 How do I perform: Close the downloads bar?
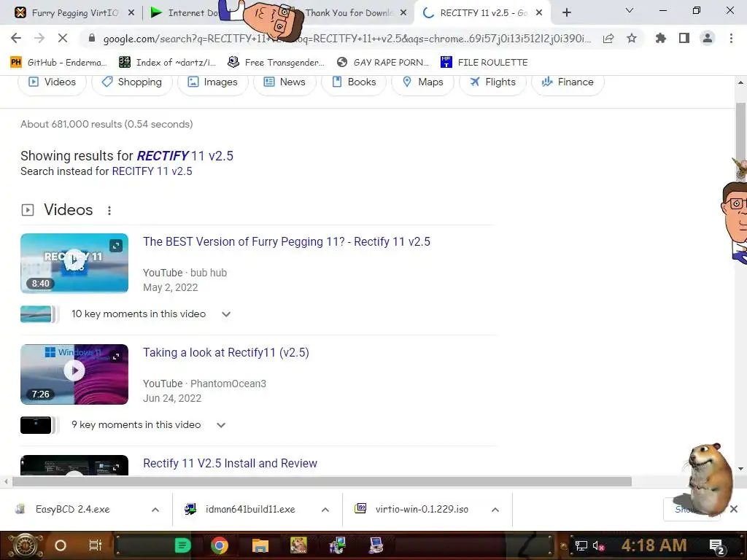pos(734,509)
